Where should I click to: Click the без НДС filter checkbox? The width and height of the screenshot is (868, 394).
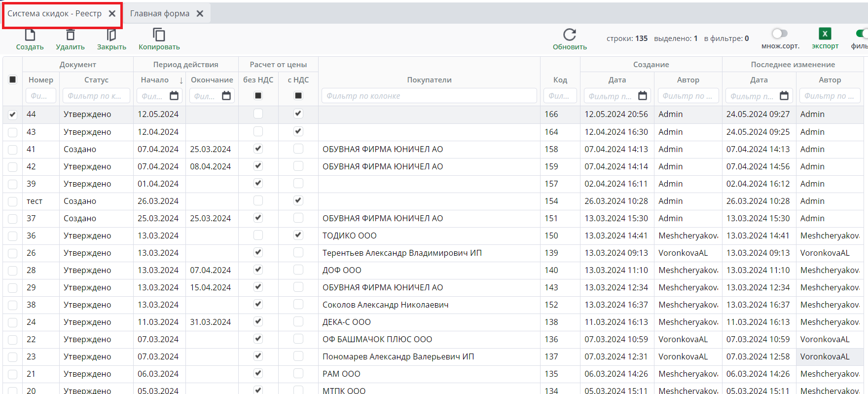258,96
